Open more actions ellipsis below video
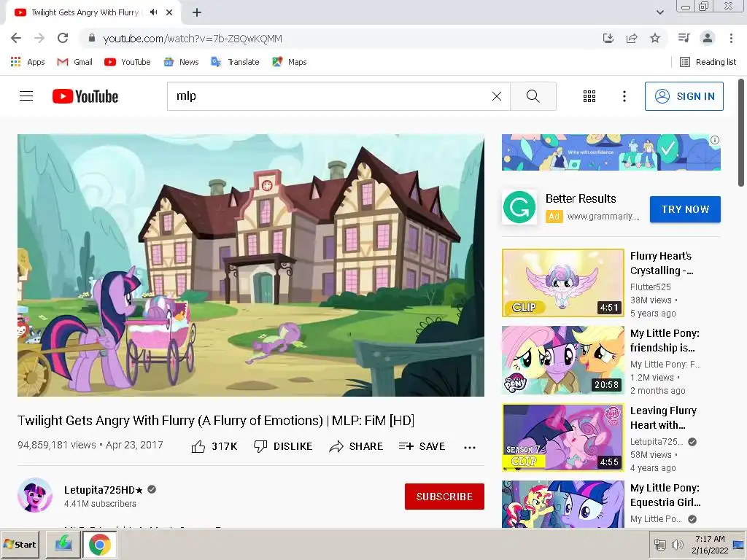This screenshot has height=560, width=747. click(x=470, y=447)
